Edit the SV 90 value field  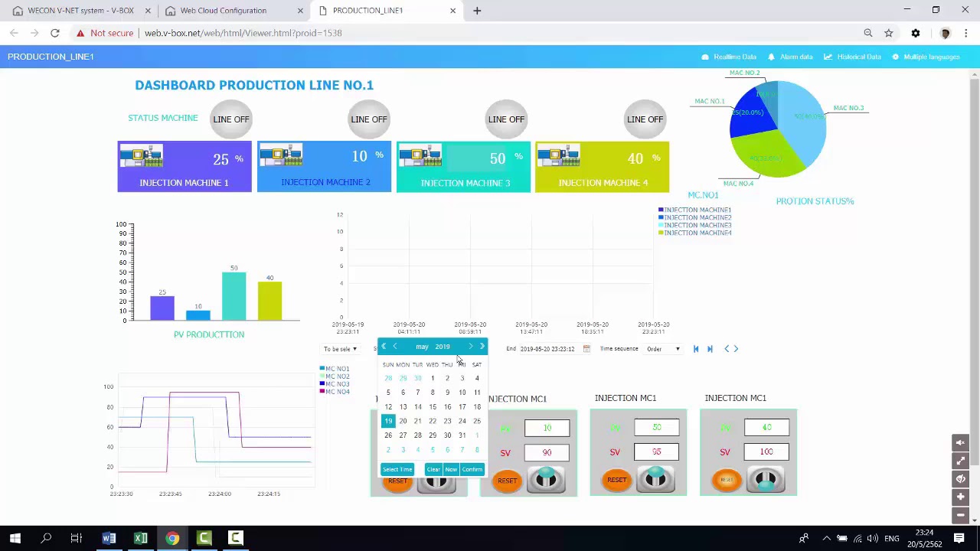coord(547,452)
